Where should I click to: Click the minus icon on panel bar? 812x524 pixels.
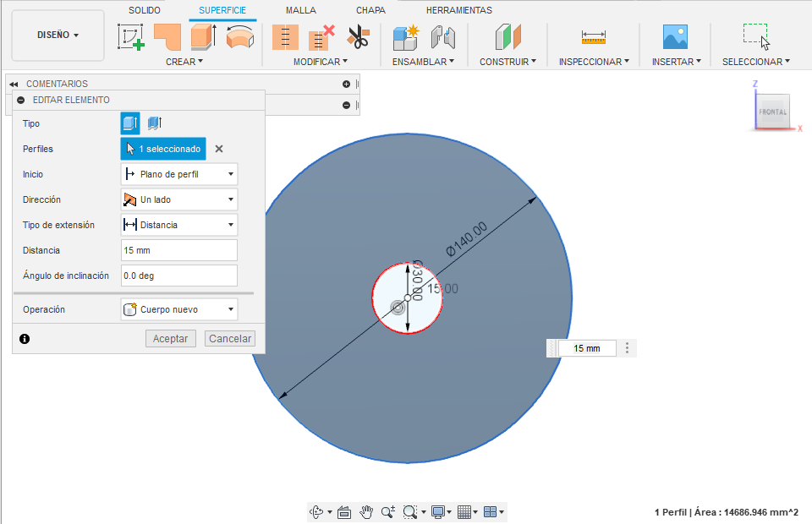[x=347, y=105]
